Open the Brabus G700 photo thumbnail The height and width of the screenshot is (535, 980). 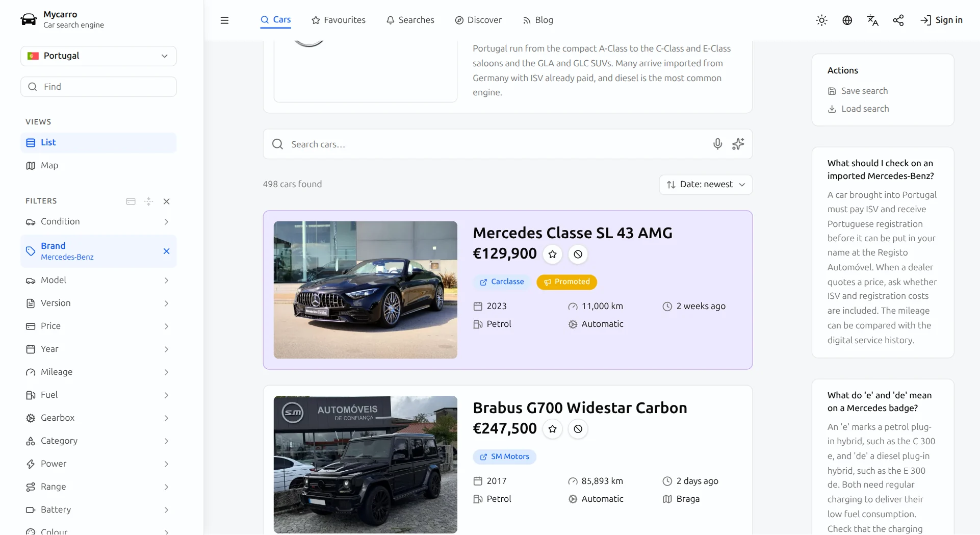point(366,465)
